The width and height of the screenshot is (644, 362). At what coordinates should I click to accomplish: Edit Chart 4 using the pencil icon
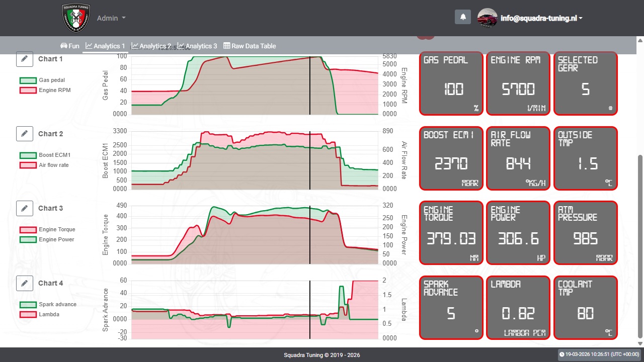click(x=25, y=283)
